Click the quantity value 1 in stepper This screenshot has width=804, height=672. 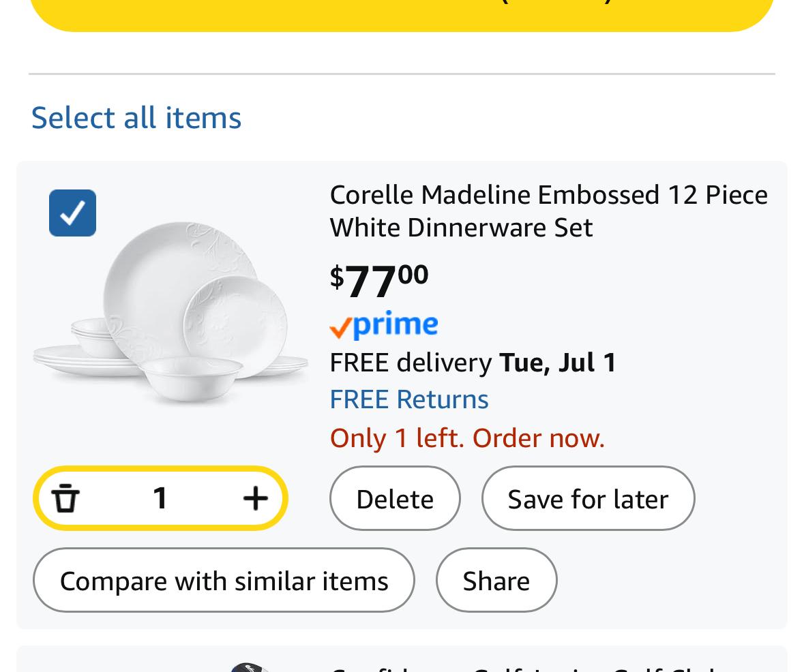tap(160, 498)
